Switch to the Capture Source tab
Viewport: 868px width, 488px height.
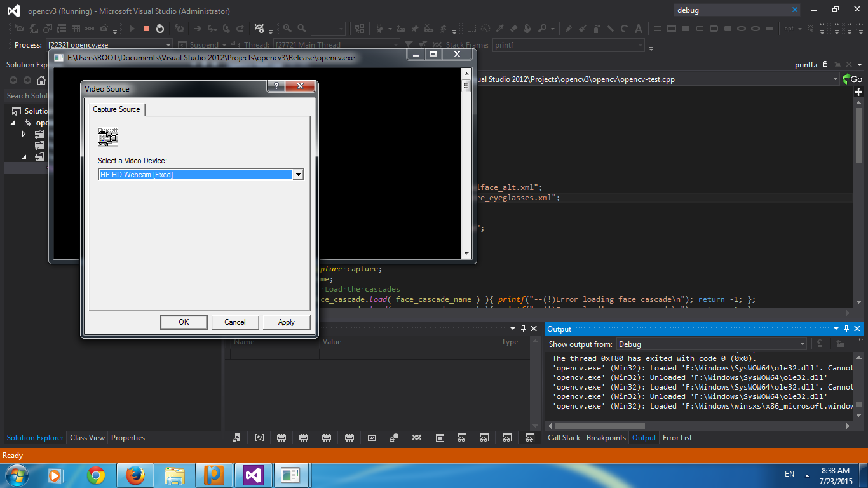coord(116,109)
